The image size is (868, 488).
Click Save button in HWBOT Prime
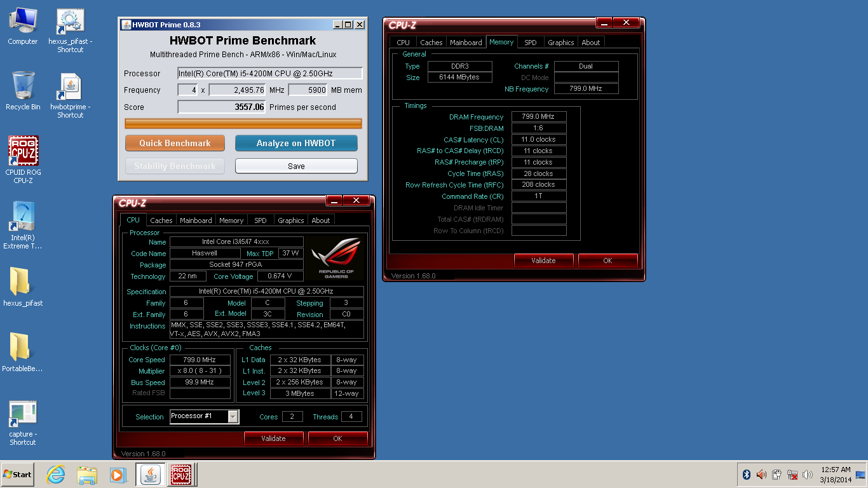pyautogui.click(x=296, y=166)
